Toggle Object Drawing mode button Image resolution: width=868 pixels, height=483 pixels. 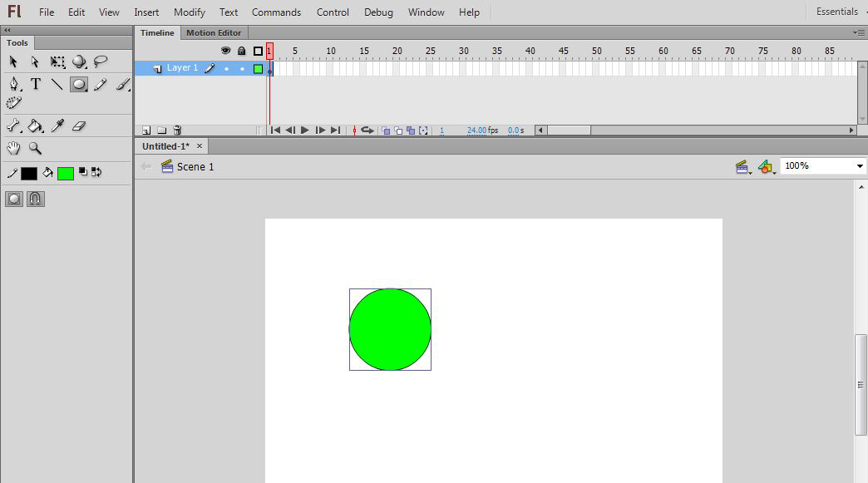[x=14, y=199]
